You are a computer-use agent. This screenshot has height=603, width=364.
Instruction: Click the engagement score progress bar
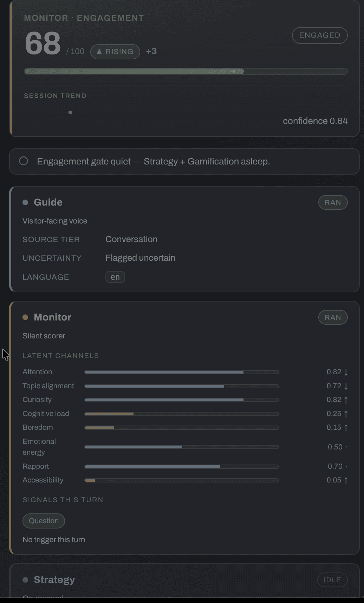tap(186, 71)
